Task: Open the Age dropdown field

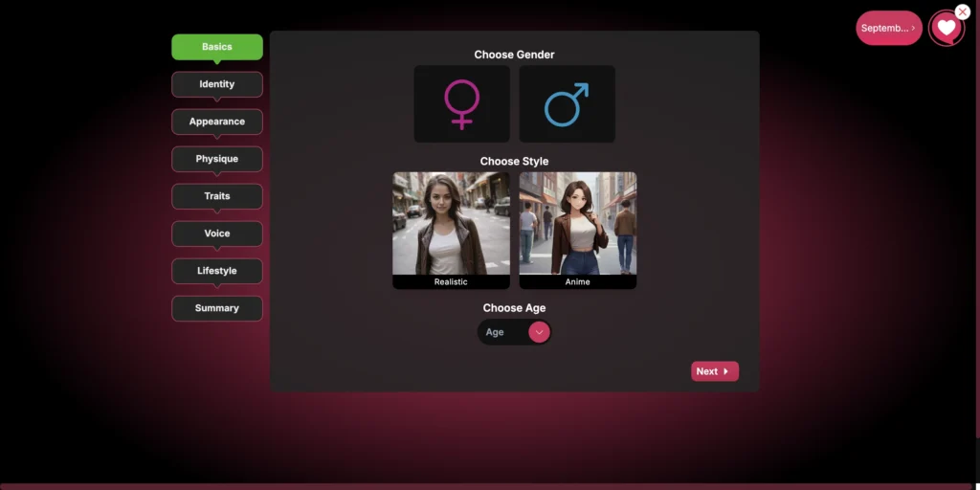Action: coord(501,332)
